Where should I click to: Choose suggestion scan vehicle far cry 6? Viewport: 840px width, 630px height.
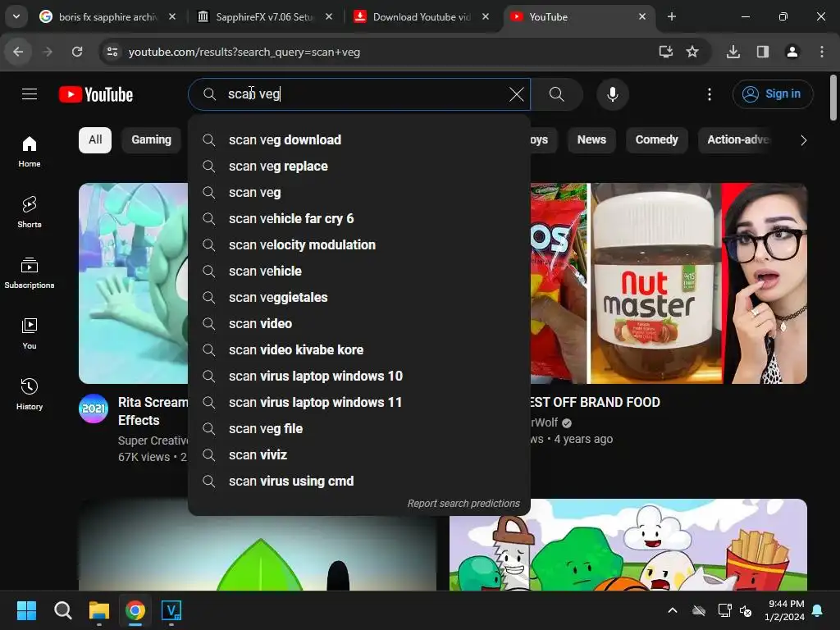click(359, 218)
